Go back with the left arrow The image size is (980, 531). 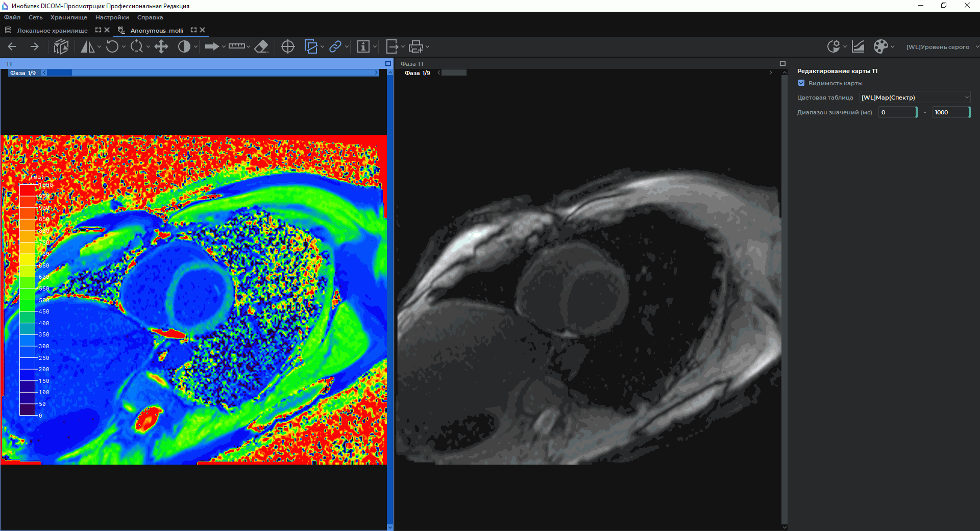click(x=12, y=47)
